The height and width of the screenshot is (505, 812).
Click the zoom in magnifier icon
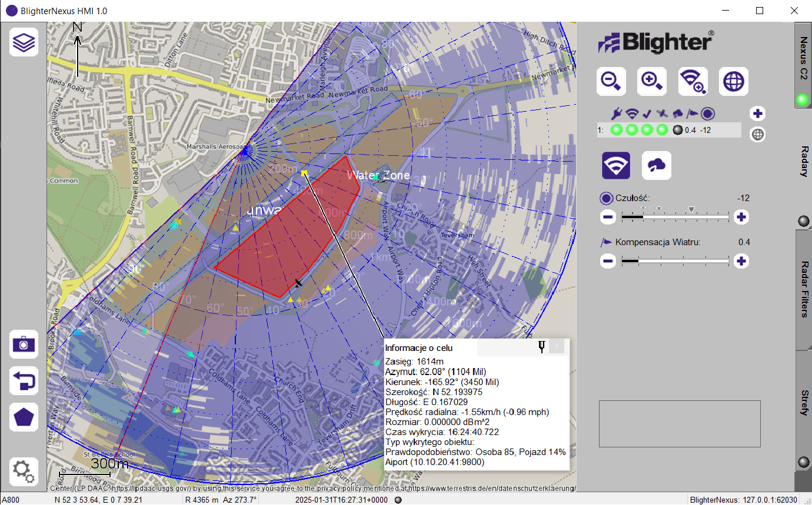652,81
